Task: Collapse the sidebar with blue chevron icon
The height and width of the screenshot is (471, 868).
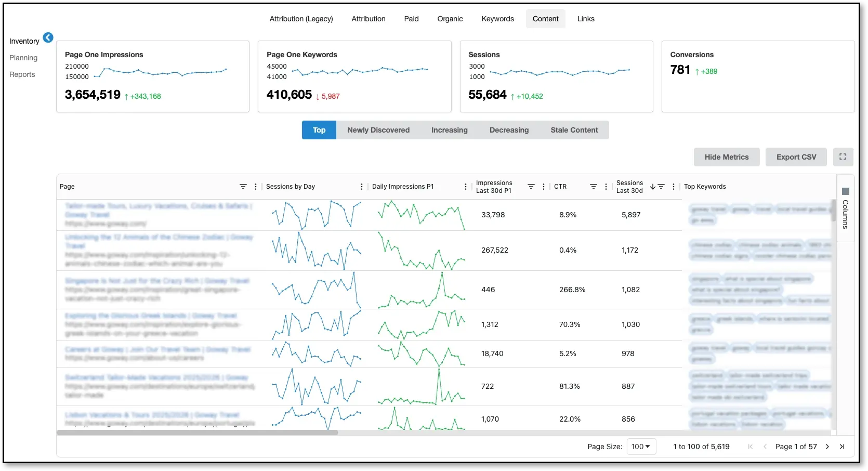Action: (48, 37)
